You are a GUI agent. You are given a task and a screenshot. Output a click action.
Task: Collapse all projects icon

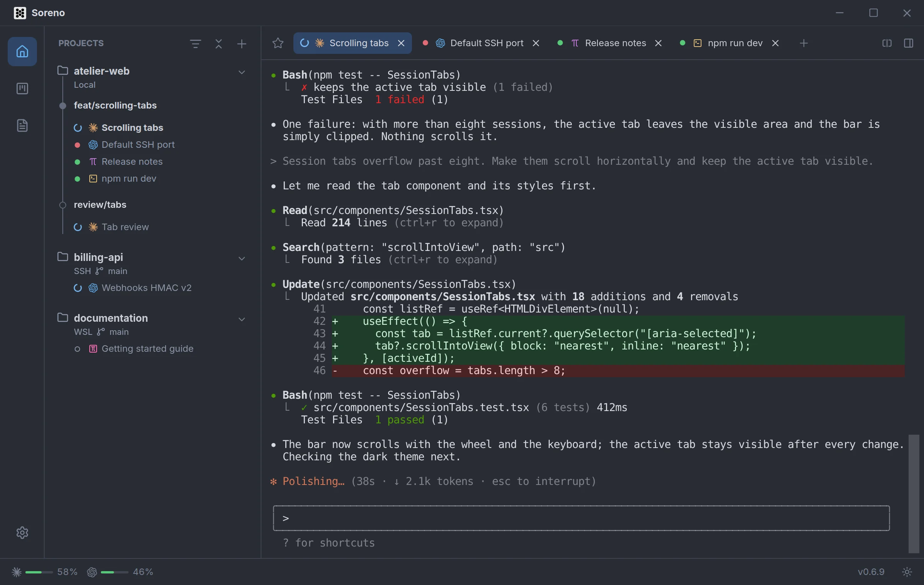[x=219, y=43]
